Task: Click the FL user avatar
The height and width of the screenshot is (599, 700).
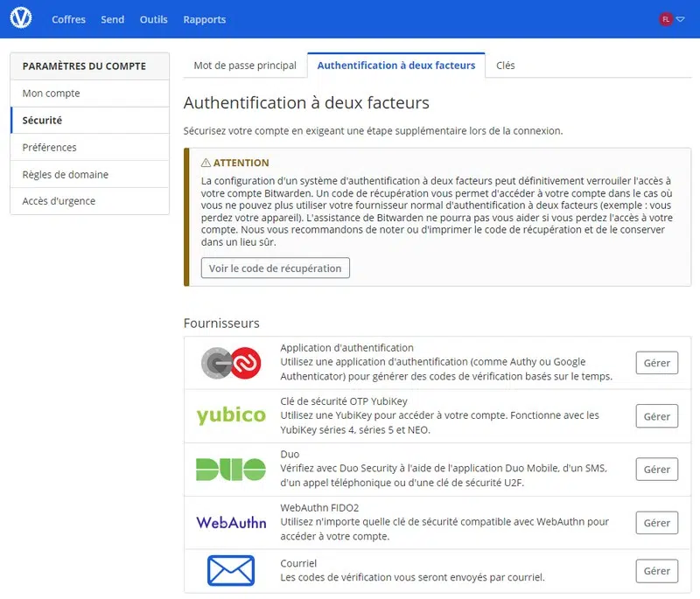Action: (666, 19)
